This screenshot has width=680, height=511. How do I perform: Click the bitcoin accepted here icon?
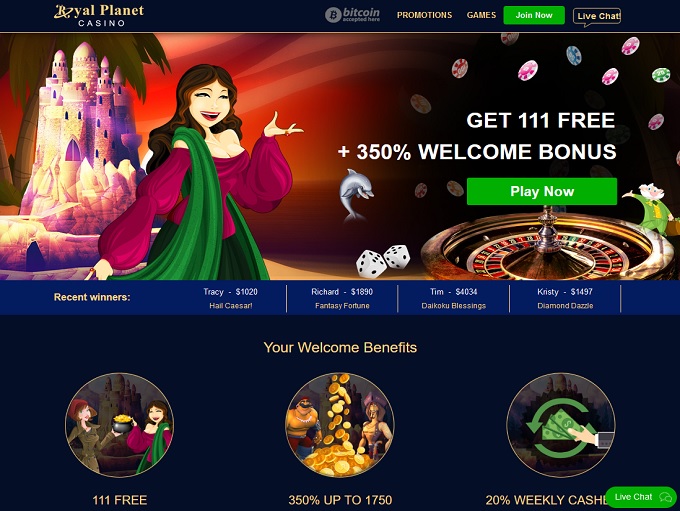click(352, 15)
